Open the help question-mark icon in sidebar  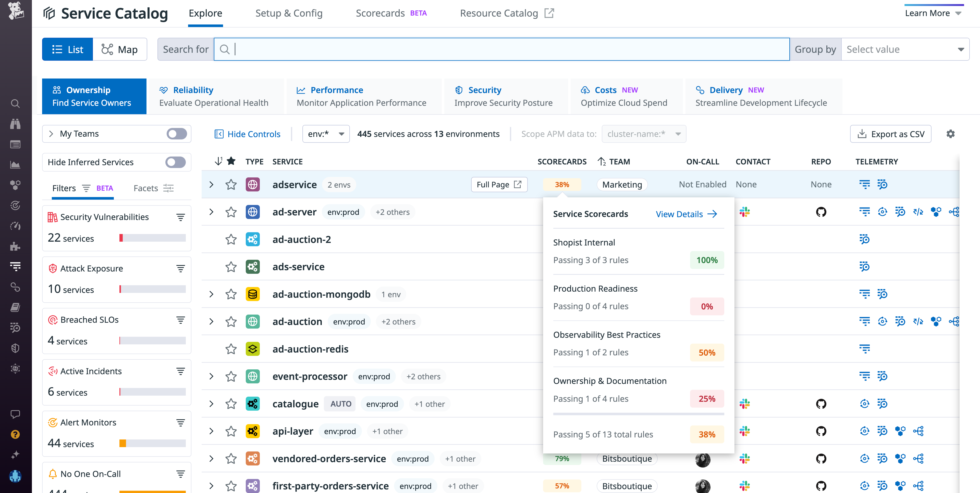point(15,434)
